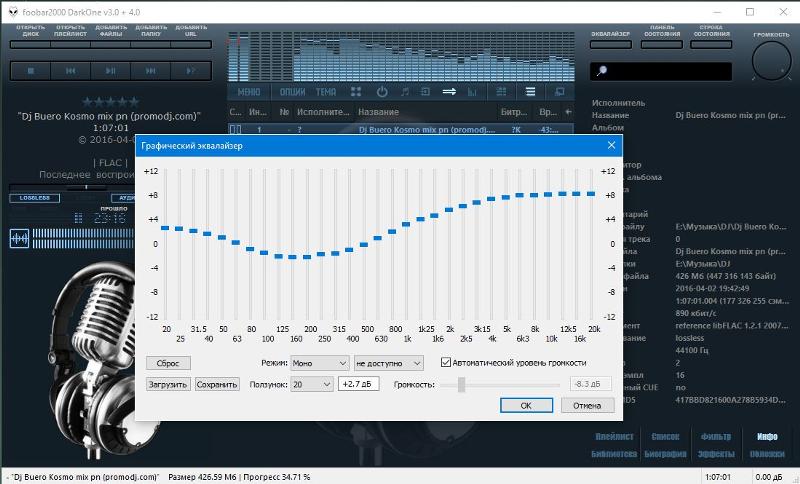The width and height of the screenshot is (800, 484).
Task: Click the foobar2000 alien app icon
Action: [12, 12]
